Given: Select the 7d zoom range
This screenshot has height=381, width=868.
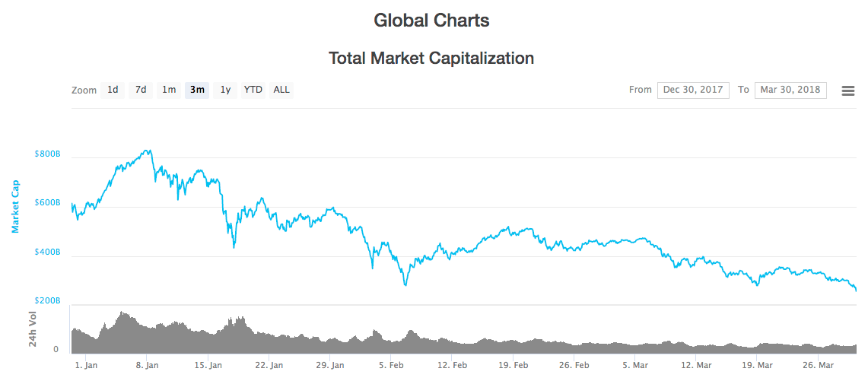Looking at the screenshot, I should [x=141, y=90].
